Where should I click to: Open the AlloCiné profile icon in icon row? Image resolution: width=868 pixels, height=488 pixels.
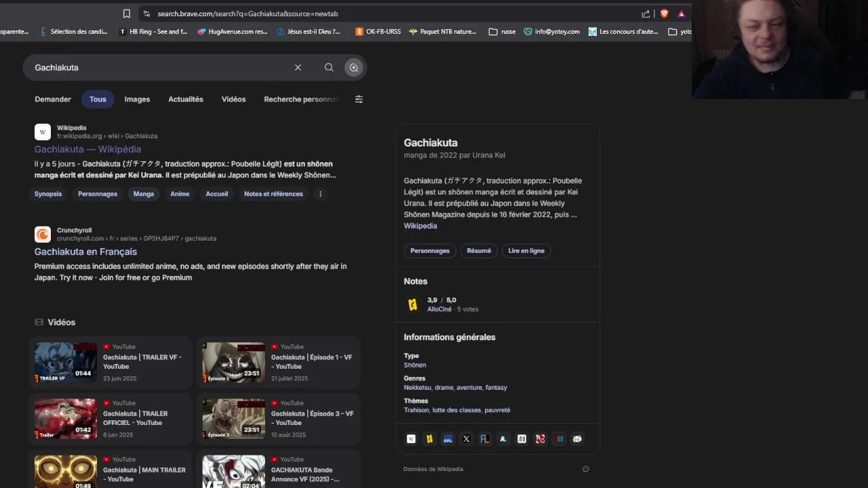[429, 439]
